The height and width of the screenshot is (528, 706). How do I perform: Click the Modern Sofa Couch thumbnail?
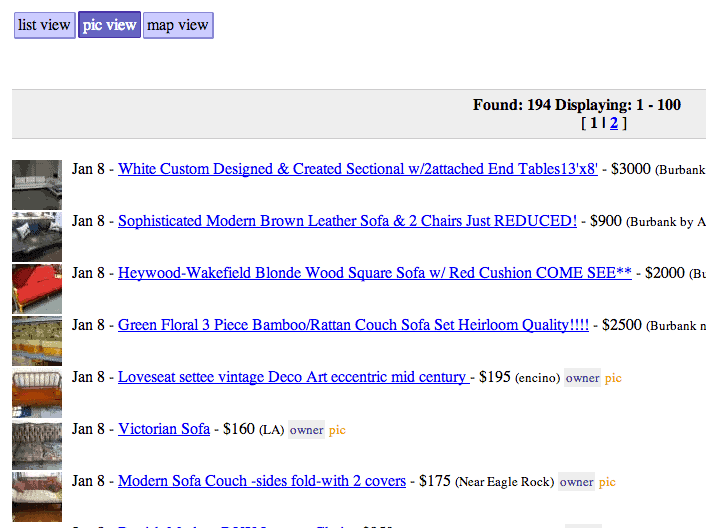click(x=37, y=496)
